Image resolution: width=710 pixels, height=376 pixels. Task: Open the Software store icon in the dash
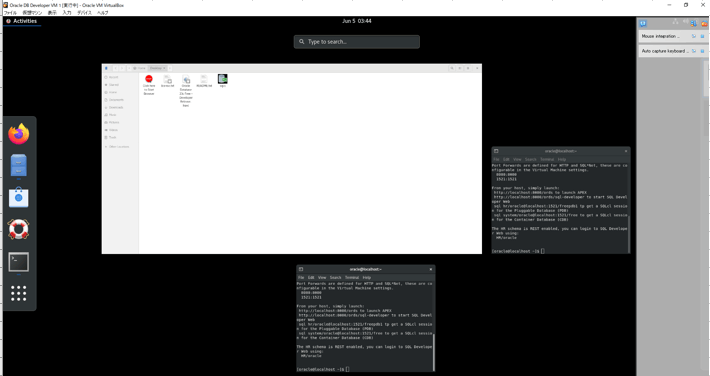(x=19, y=198)
